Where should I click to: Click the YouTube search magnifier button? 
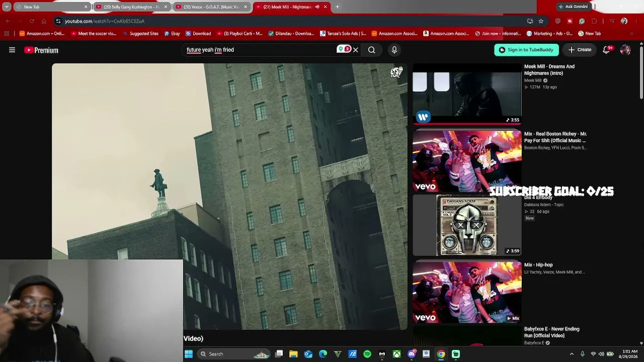[x=371, y=50]
